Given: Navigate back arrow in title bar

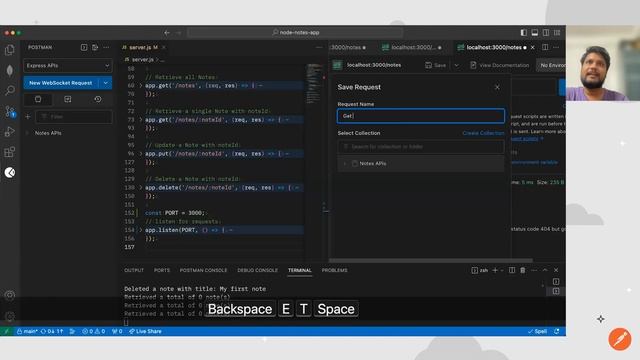Looking at the screenshot, I should (x=167, y=32).
